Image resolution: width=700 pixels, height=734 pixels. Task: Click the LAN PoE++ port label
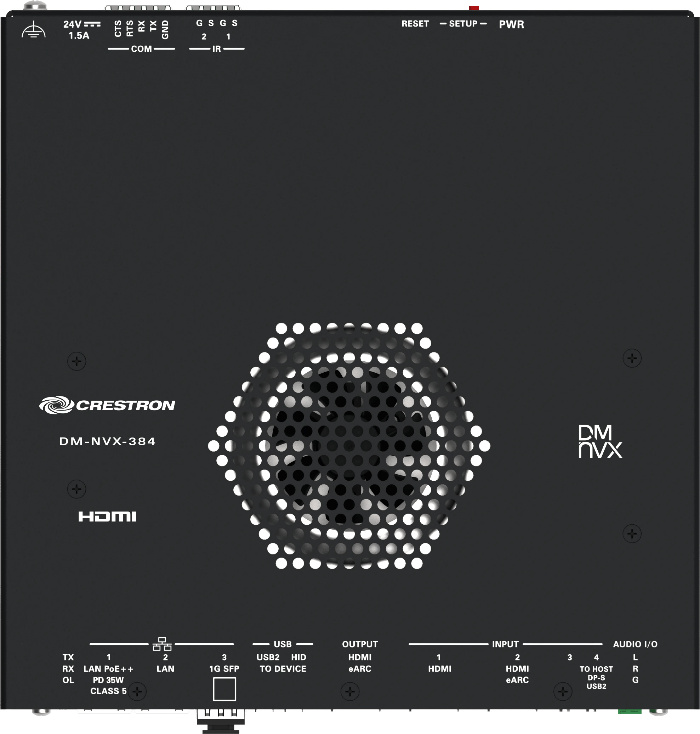click(108, 669)
